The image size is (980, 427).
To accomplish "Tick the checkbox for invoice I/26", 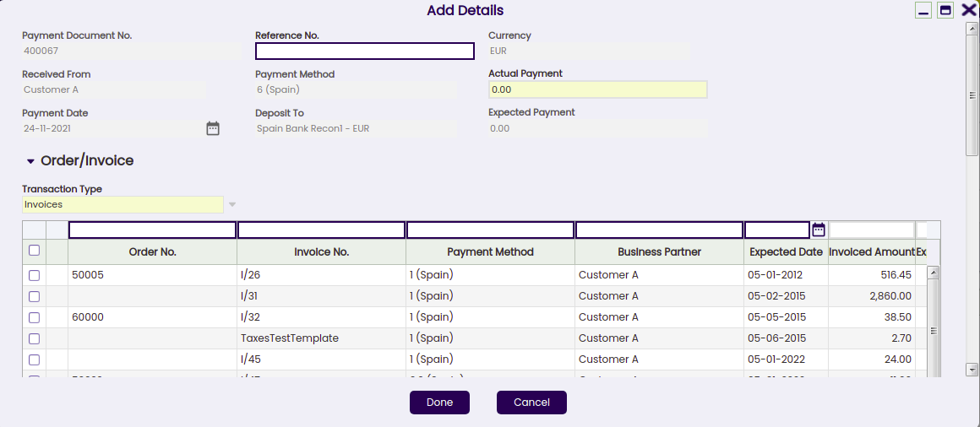I will pyautogui.click(x=35, y=275).
